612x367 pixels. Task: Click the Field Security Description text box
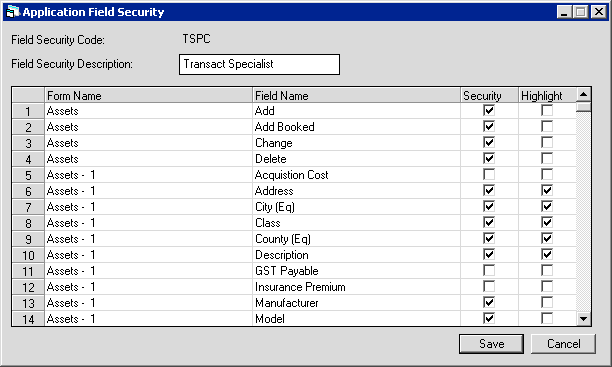tap(259, 64)
